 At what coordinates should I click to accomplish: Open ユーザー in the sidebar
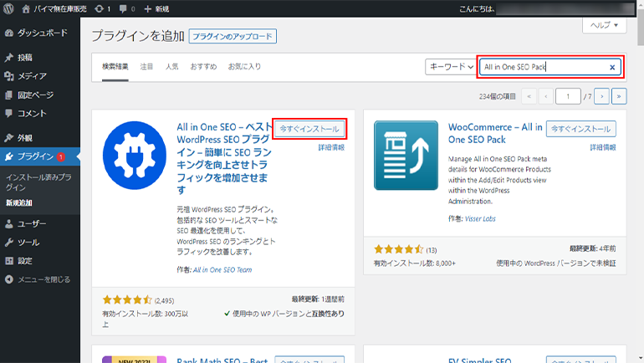(x=40, y=224)
